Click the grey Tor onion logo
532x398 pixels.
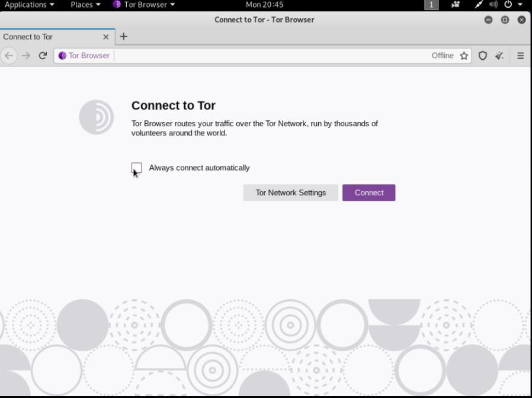(x=97, y=117)
